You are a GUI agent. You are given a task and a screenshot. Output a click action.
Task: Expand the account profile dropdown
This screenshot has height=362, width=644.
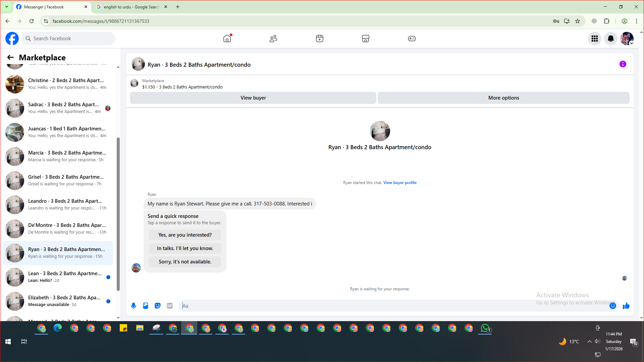[x=631, y=43]
